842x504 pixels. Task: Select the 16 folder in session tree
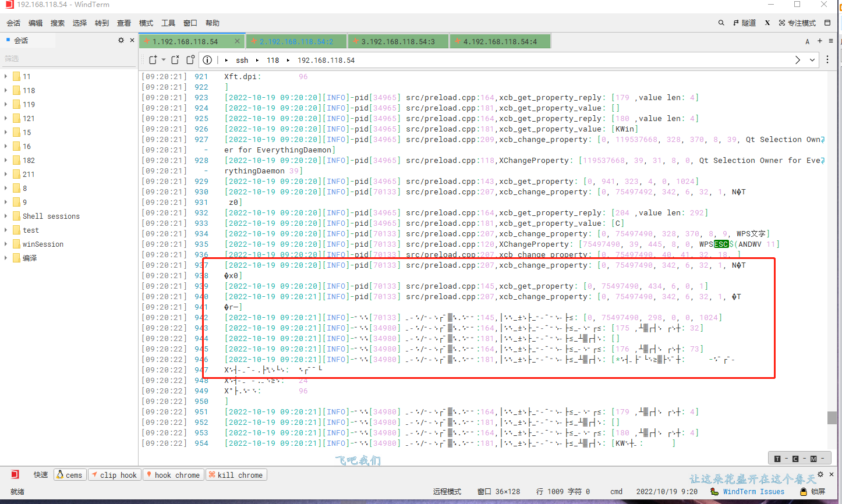coord(22,146)
